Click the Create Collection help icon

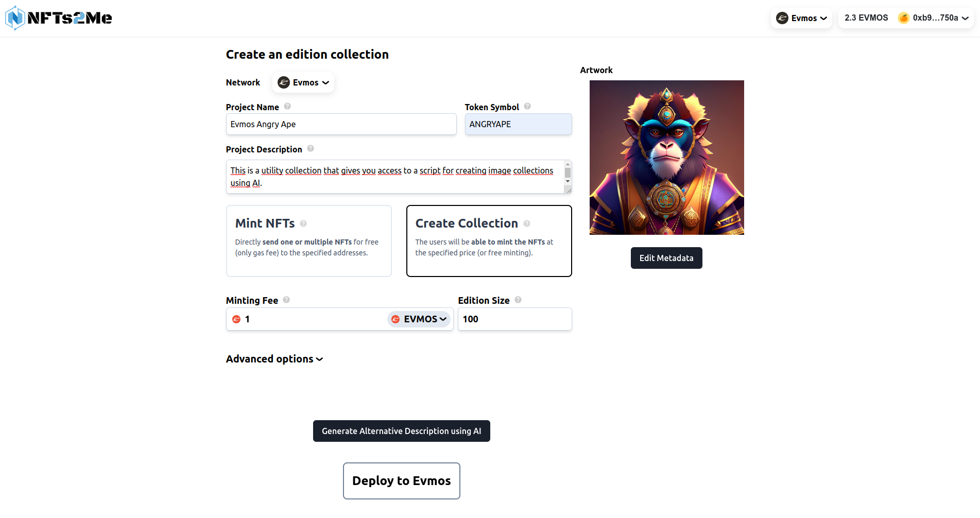[527, 223]
